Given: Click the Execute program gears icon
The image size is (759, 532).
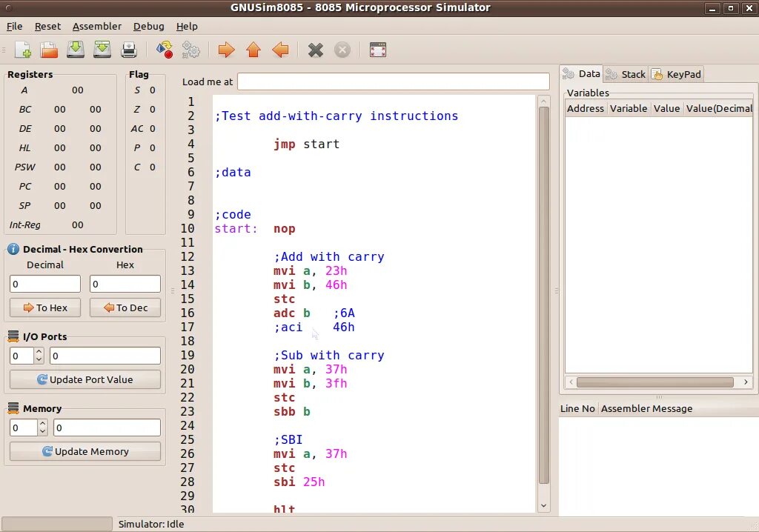Looking at the screenshot, I should click(x=190, y=50).
